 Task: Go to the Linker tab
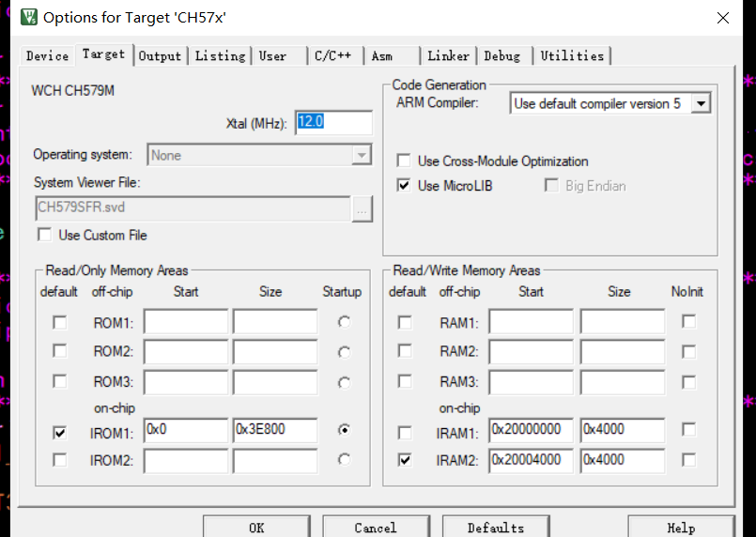(448, 56)
